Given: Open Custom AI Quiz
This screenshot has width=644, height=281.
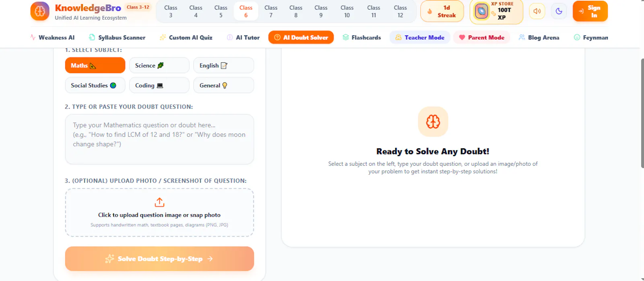Looking at the screenshot, I should click(186, 37).
